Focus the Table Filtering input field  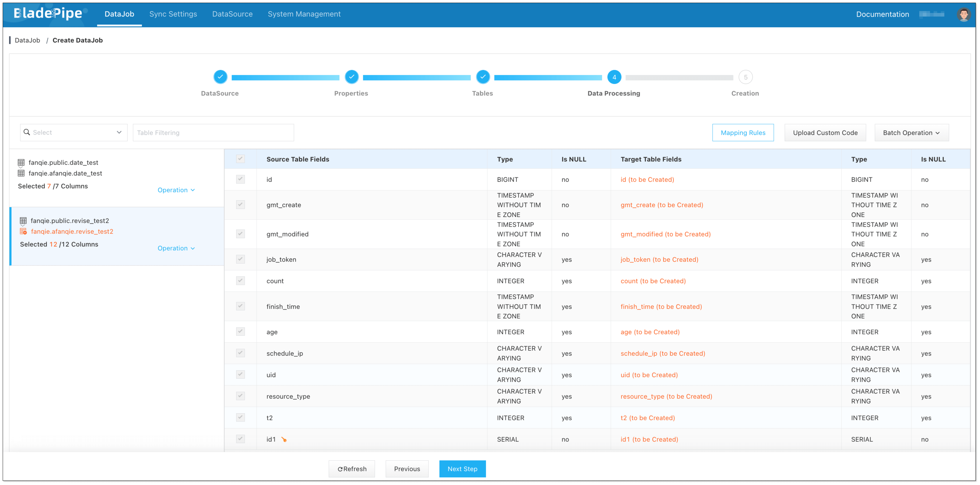pos(213,132)
